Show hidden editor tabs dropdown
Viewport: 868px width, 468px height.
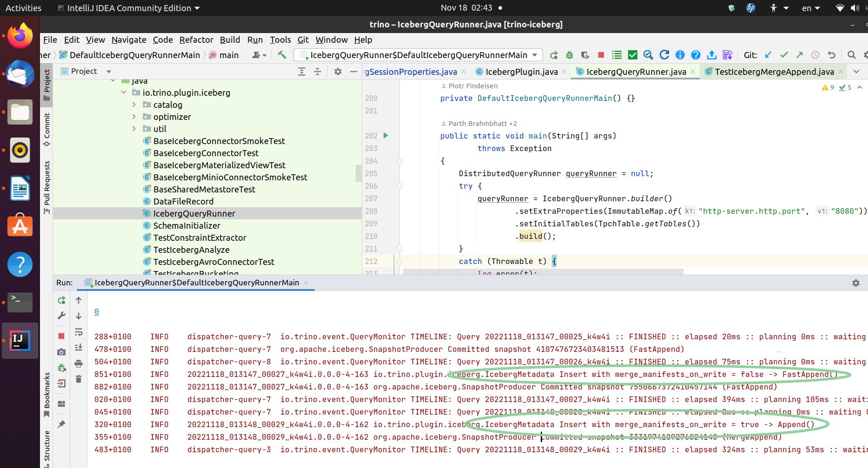pos(856,72)
